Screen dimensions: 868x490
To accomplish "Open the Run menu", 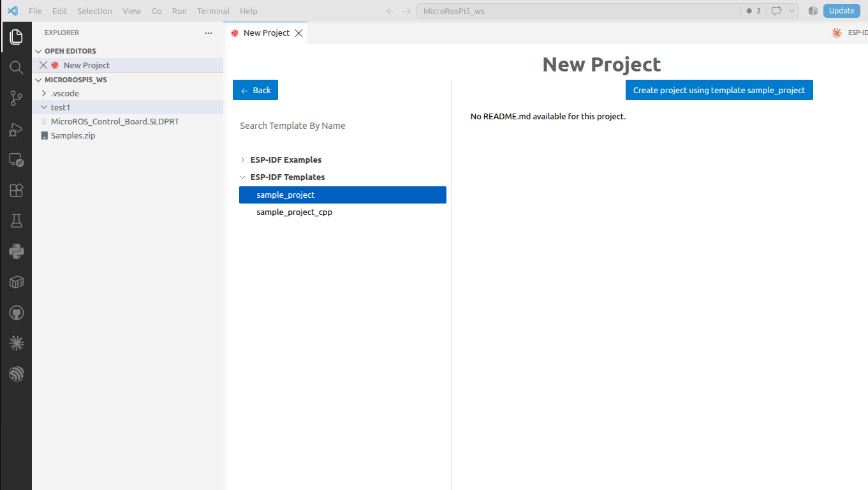I will pyautogui.click(x=179, y=11).
